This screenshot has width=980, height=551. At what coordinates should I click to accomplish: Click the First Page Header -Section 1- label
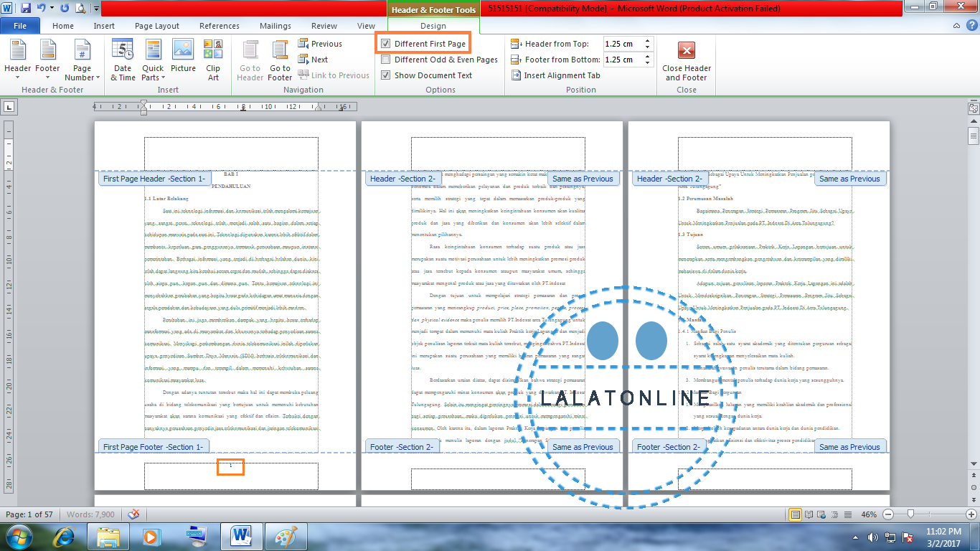(x=154, y=179)
